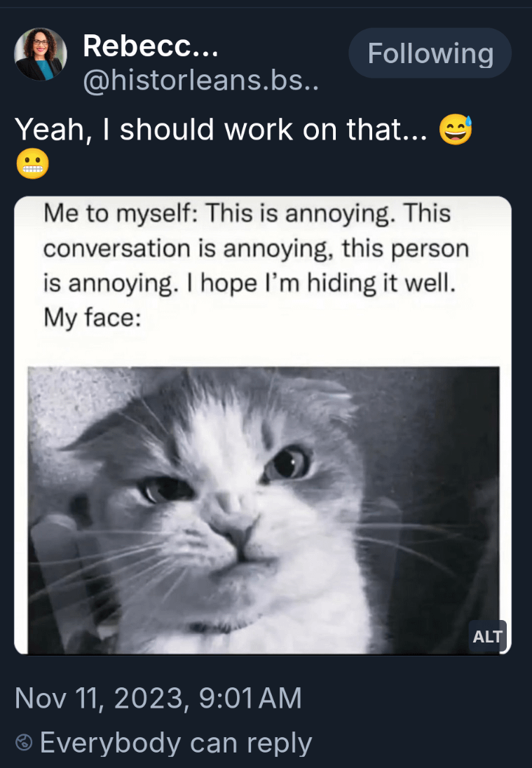This screenshot has height=768, width=532.
Task: Click the globe reply-settings icon
Action: pos(24,743)
